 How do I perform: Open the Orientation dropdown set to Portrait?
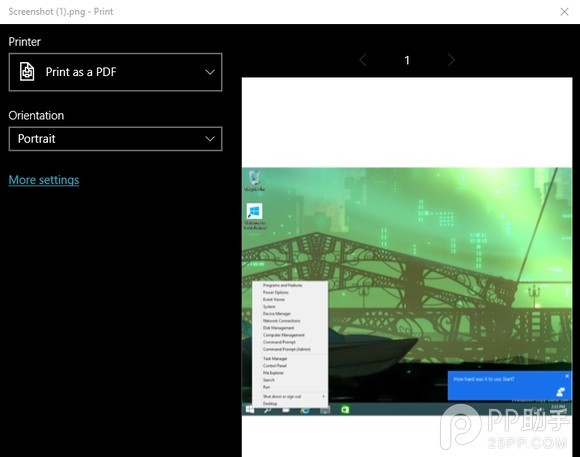click(x=115, y=139)
